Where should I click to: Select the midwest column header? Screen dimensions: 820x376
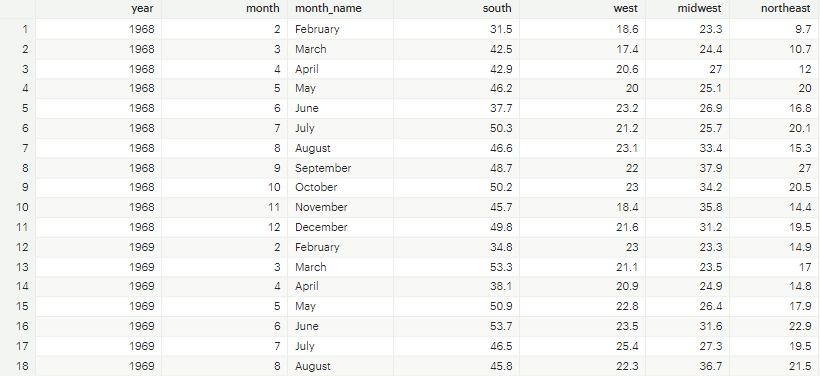pyautogui.click(x=687, y=9)
